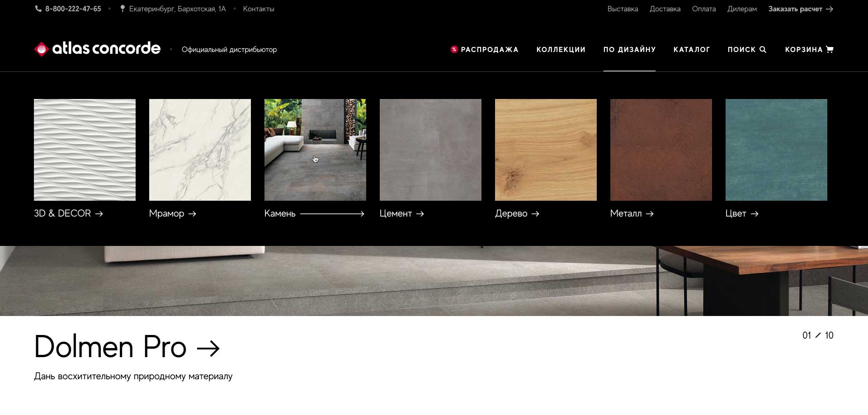Open Дилерам link
Screen dimensions: 868x415
coord(742,9)
